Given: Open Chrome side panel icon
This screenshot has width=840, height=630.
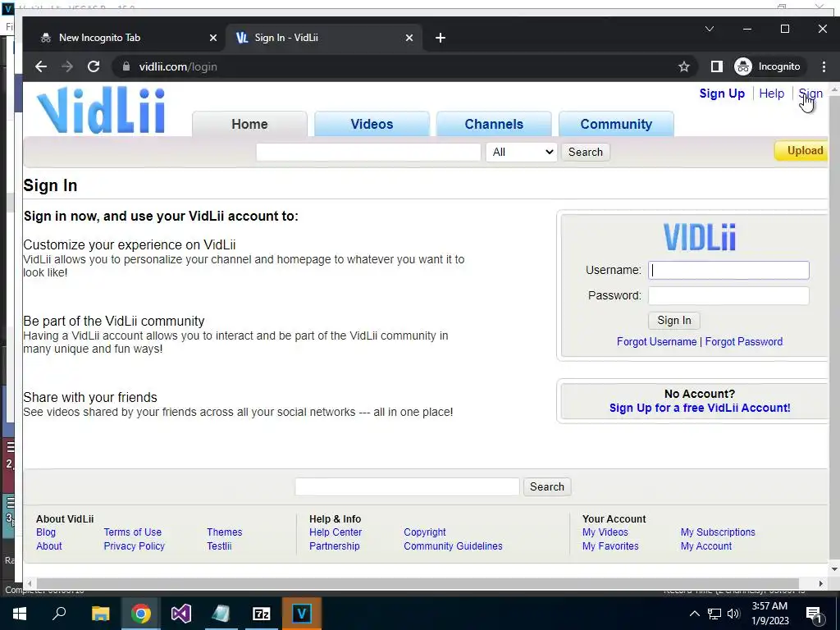Looking at the screenshot, I should tap(716, 66).
